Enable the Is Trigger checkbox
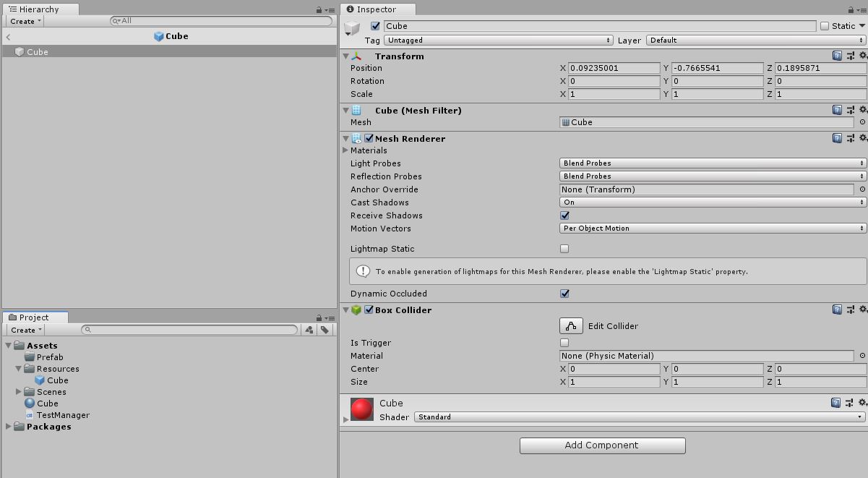The width and height of the screenshot is (868, 478). coord(564,343)
